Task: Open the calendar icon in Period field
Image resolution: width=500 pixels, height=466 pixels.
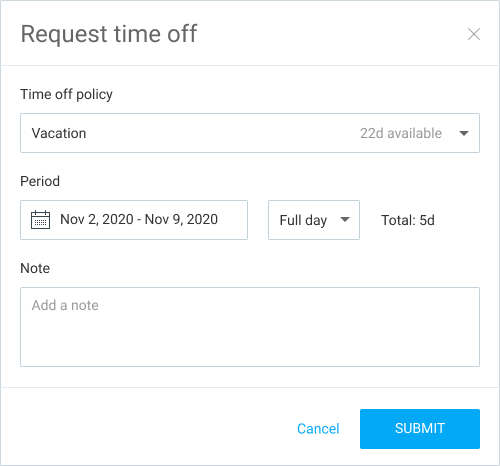Action: [x=40, y=220]
